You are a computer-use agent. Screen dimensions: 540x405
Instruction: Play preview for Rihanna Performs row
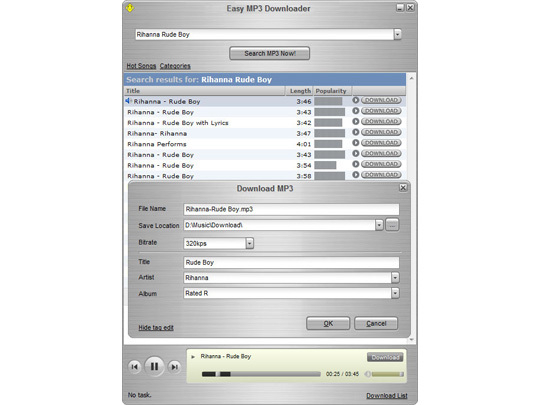point(356,143)
